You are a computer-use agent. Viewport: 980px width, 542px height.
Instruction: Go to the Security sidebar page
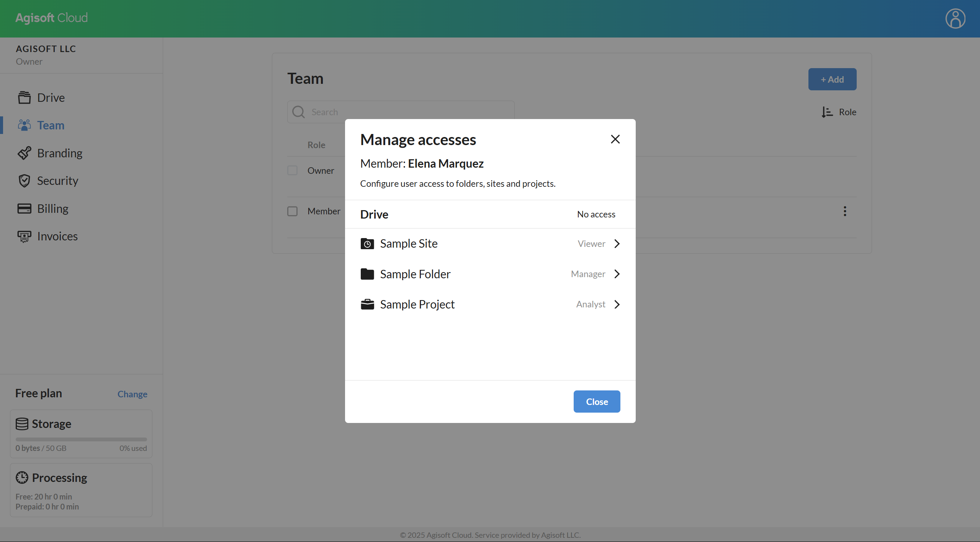click(57, 181)
